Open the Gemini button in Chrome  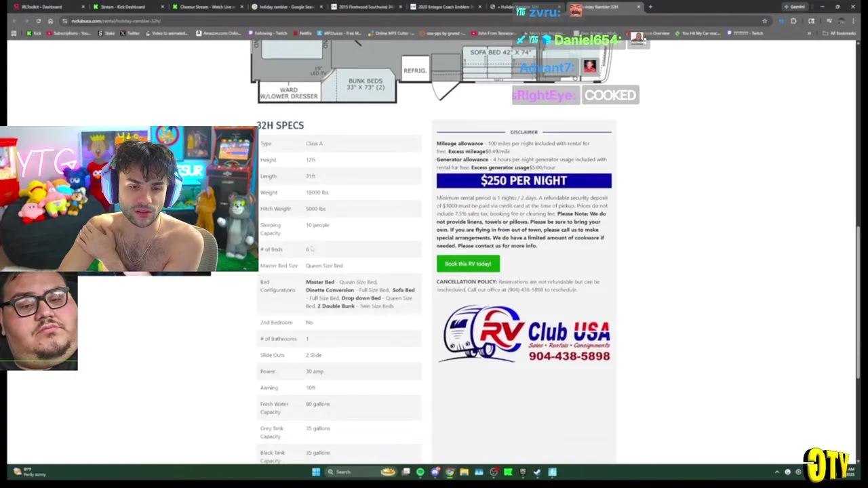point(794,7)
